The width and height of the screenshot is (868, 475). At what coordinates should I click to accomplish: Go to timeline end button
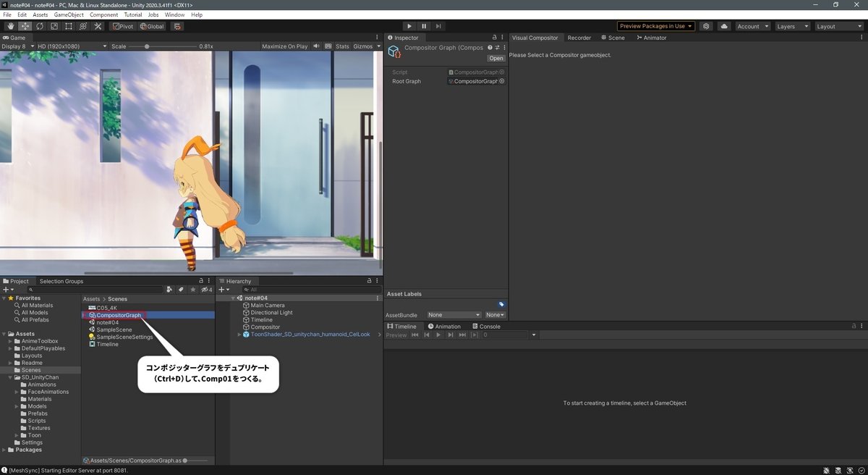[461, 335]
